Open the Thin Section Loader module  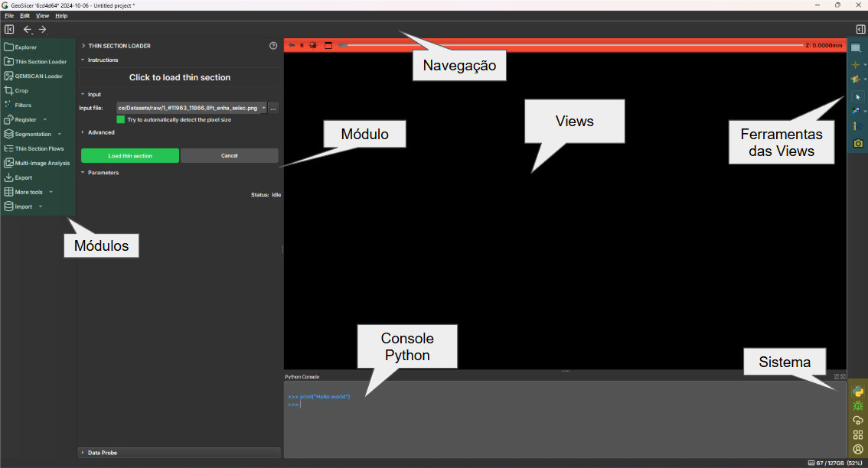tap(40, 62)
